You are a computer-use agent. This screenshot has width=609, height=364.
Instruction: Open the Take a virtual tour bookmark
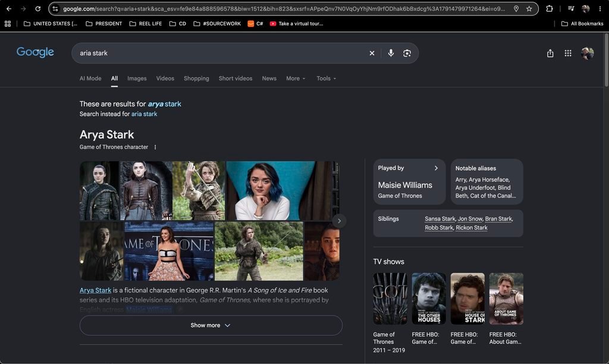296,24
